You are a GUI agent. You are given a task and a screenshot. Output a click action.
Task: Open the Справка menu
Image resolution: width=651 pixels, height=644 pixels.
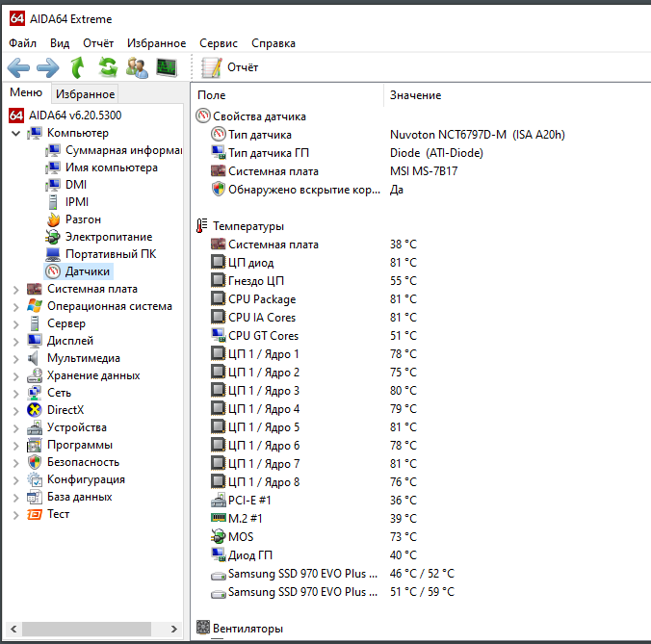[x=273, y=43]
